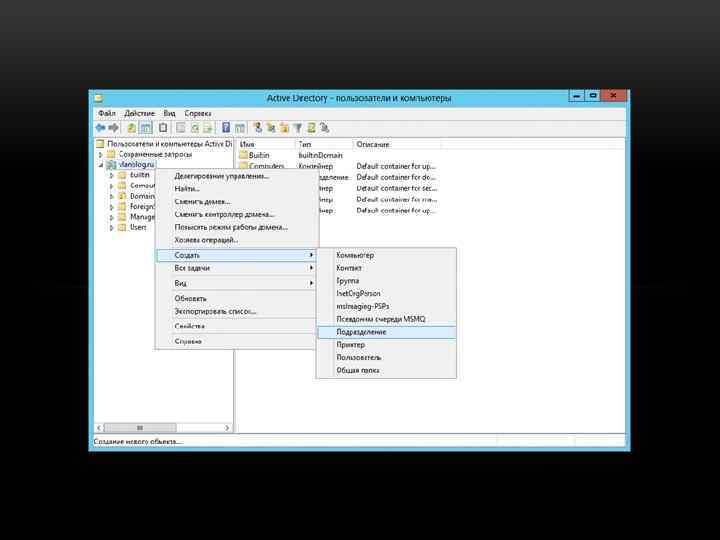Viewport: 720px width, 540px height.
Task: Expand the Users tree node arrow
Action: (112, 228)
